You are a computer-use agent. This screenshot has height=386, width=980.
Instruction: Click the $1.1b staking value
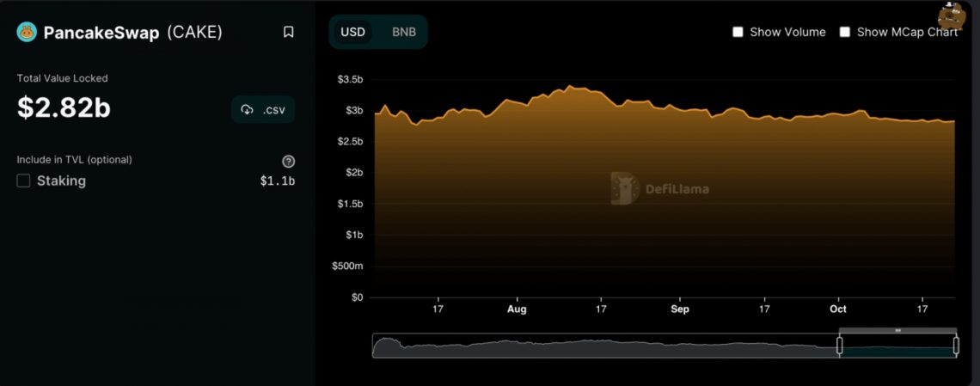click(x=278, y=181)
